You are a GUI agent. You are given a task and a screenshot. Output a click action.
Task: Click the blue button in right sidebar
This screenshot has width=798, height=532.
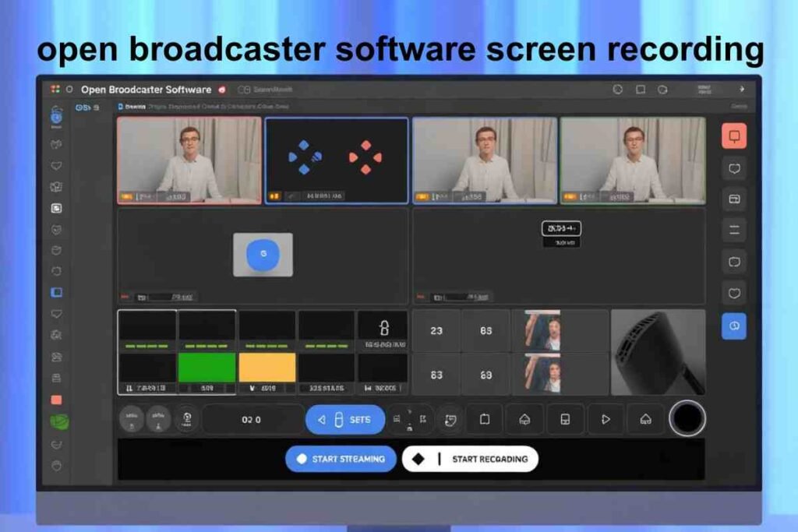734,326
